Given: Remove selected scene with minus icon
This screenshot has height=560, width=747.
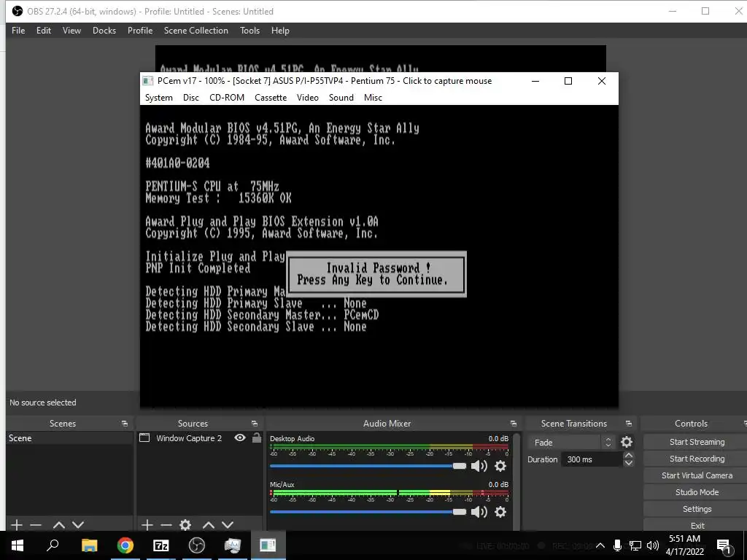Looking at the screenshot, I should [36, 525].
